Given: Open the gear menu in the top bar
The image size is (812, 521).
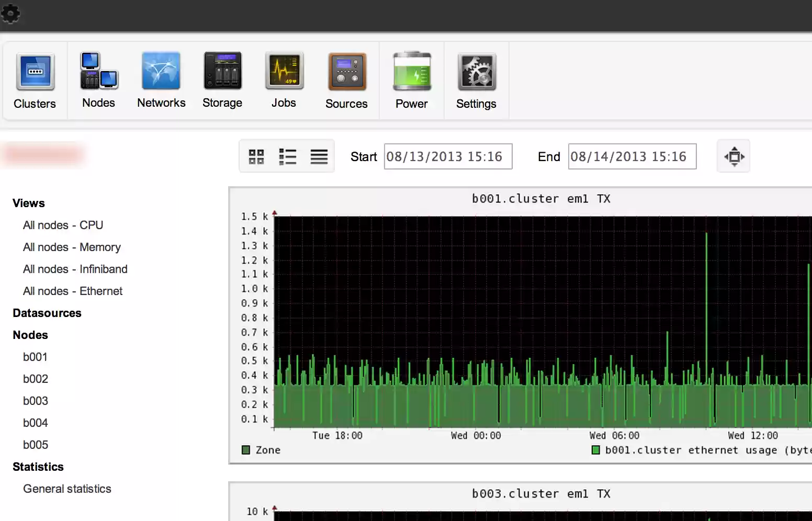Looking at the screenshot, I should coord(11,14).
